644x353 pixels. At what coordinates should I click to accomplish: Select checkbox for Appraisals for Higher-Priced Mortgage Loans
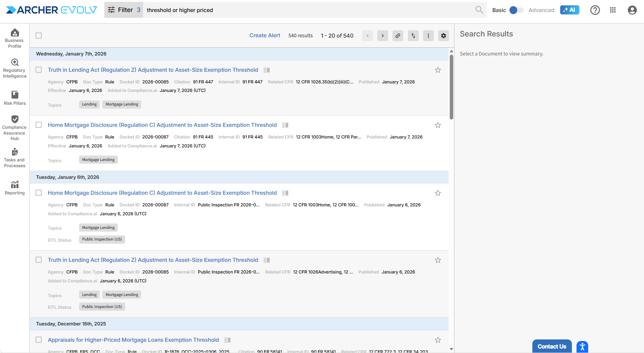[x=39, y=340]
